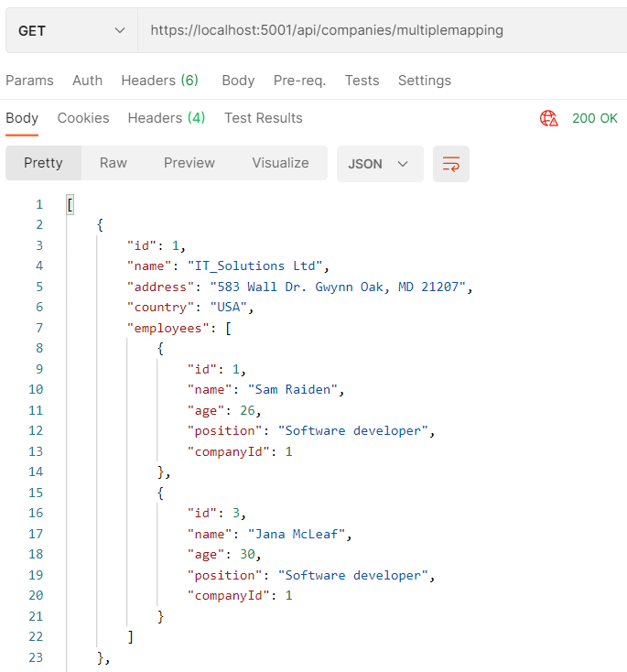Open the JSON format dropdown
627x672 pixels.
(379, 164)
